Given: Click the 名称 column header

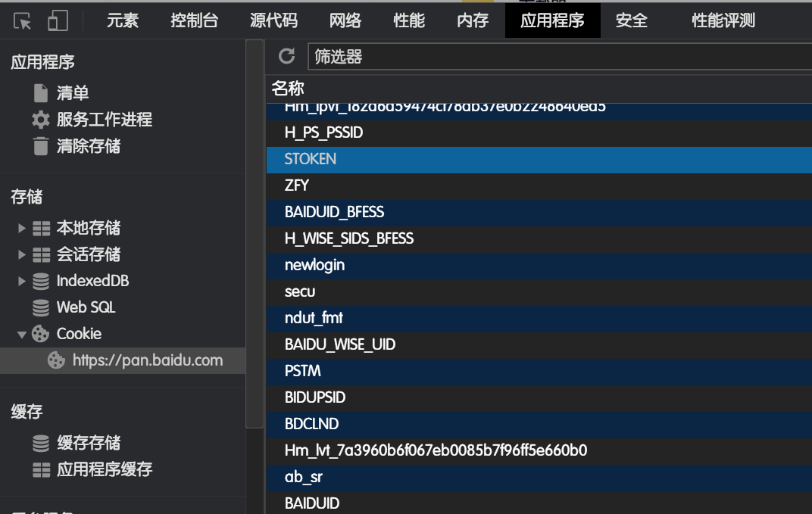Looking at the screenshot, I should [288, 89].
